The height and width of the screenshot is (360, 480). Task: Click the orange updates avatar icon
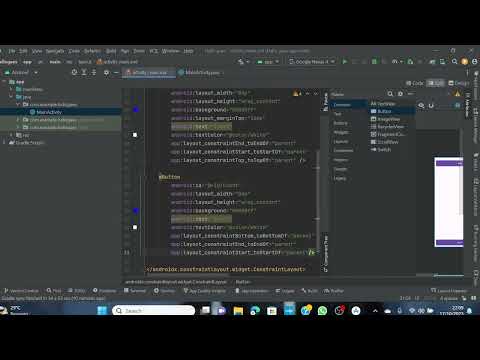464,62
